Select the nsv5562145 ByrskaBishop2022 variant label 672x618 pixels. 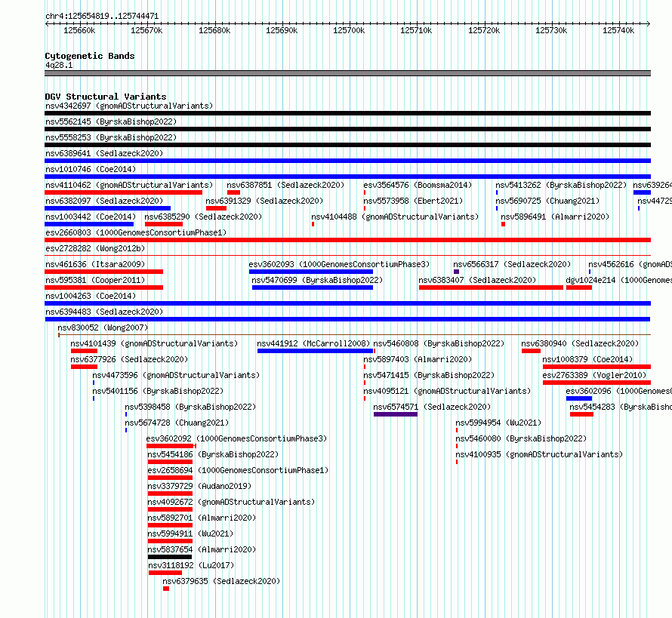(111, 121)
